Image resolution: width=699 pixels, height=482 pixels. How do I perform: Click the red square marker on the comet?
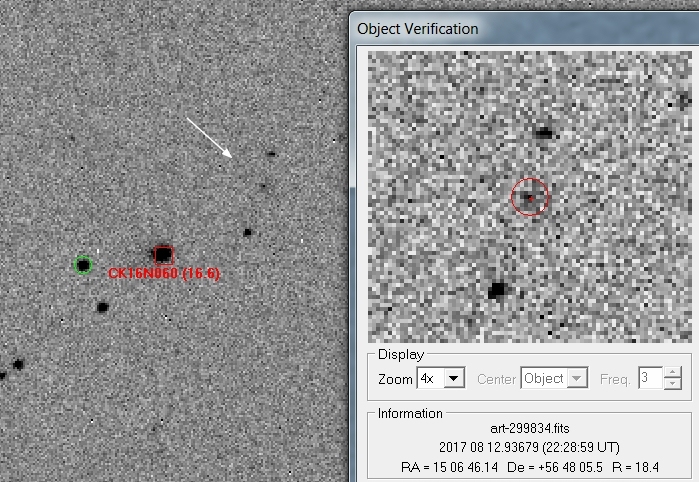(164, 255)
